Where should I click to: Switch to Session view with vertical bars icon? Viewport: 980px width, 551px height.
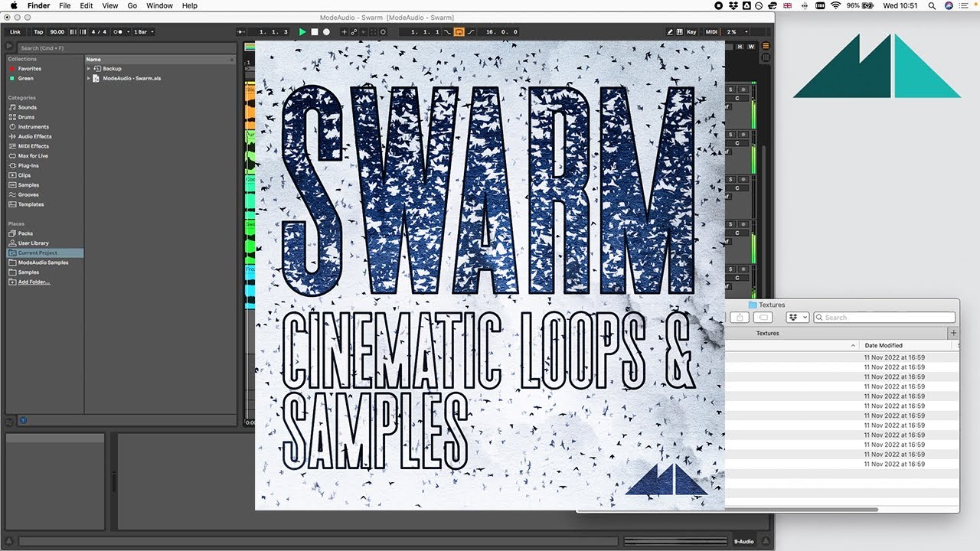pyautogui.click(x=766, y=57)
